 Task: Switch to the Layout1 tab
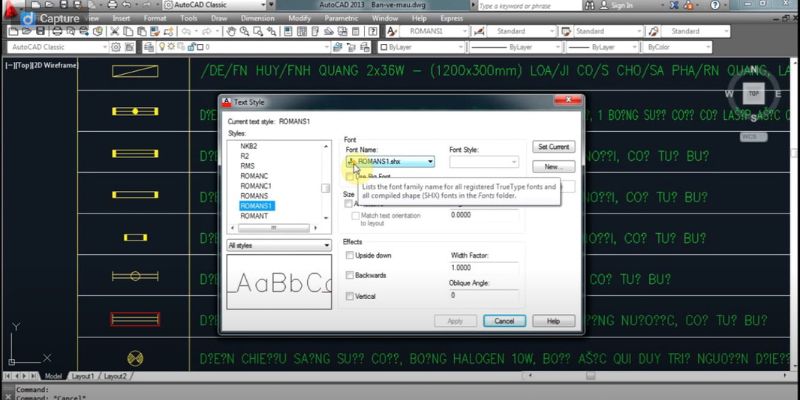pos(83,377)
